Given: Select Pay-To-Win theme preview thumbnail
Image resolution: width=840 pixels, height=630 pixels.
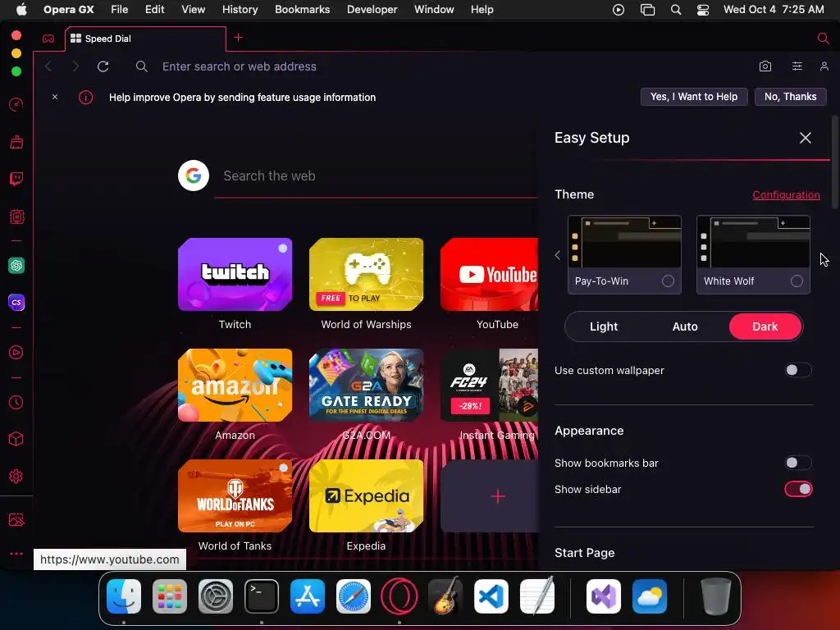Looking at the screenshot, I should (624, 242).
